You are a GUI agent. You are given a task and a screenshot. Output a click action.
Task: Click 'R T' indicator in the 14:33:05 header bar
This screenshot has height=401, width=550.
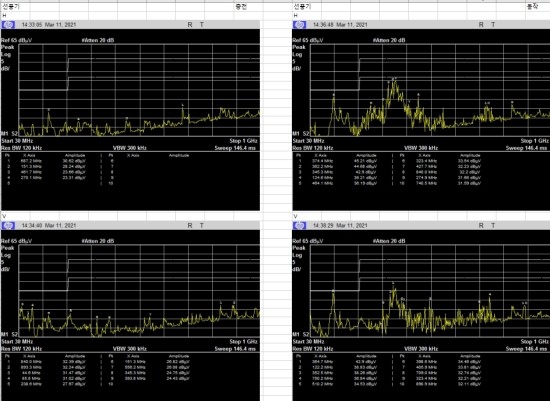coord(196,25)
